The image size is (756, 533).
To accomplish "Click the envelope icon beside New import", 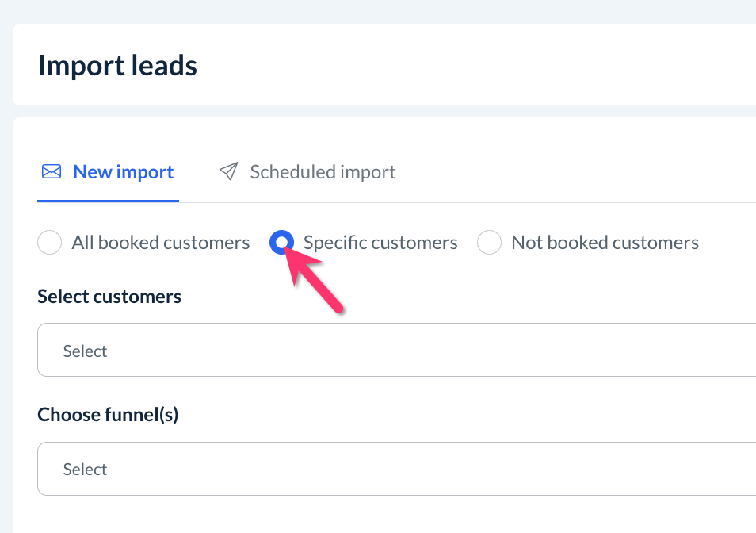I will pos(52,172).
